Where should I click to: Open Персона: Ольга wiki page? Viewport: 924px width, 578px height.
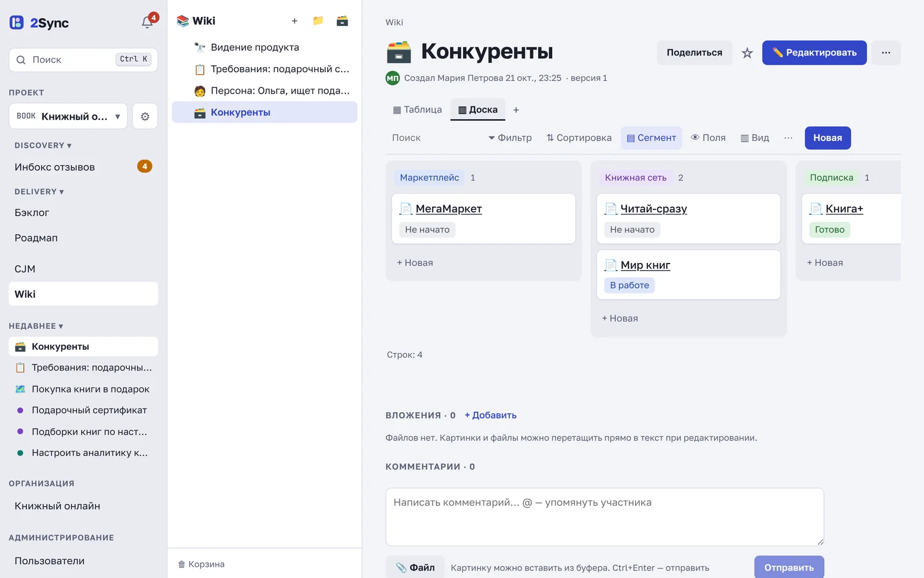click(264, 91)
